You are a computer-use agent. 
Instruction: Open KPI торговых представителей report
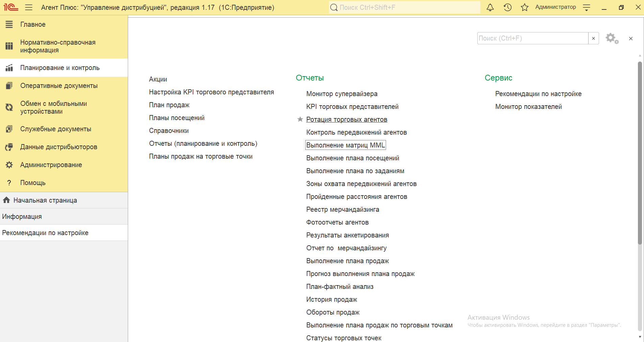[352, 107]
